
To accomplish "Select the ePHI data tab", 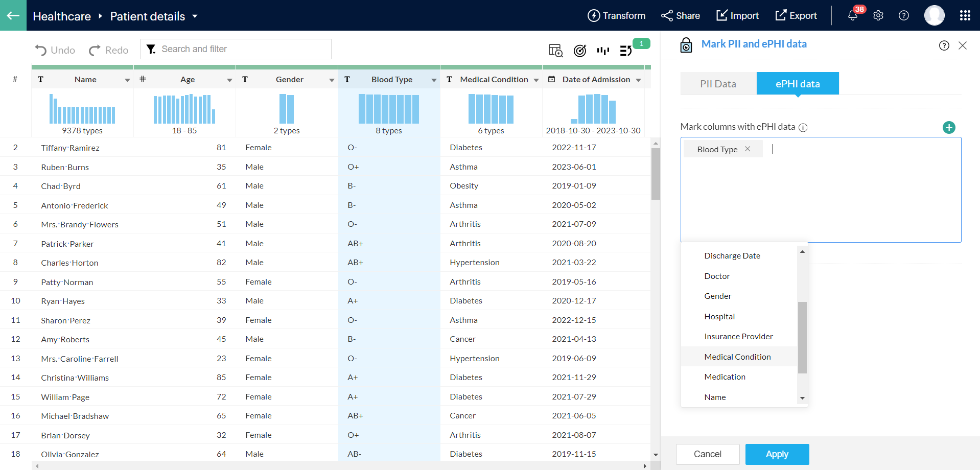I will tap(797, 84).
